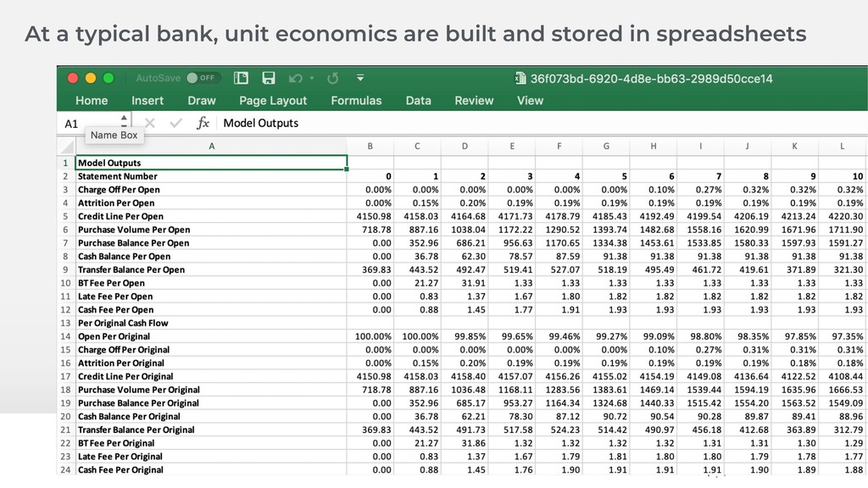Viewport: 868px width, 488px height.
Task: Click the Enter checkmark icon
Action: click(175, 123)
